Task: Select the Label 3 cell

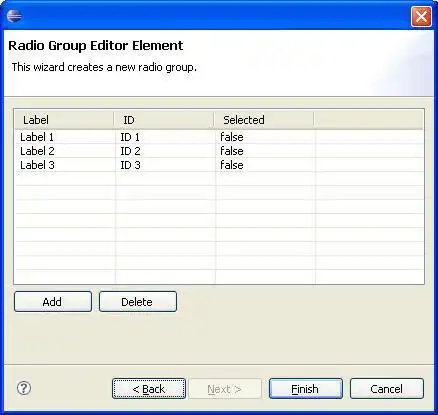Action: click(x=65, y=165)
